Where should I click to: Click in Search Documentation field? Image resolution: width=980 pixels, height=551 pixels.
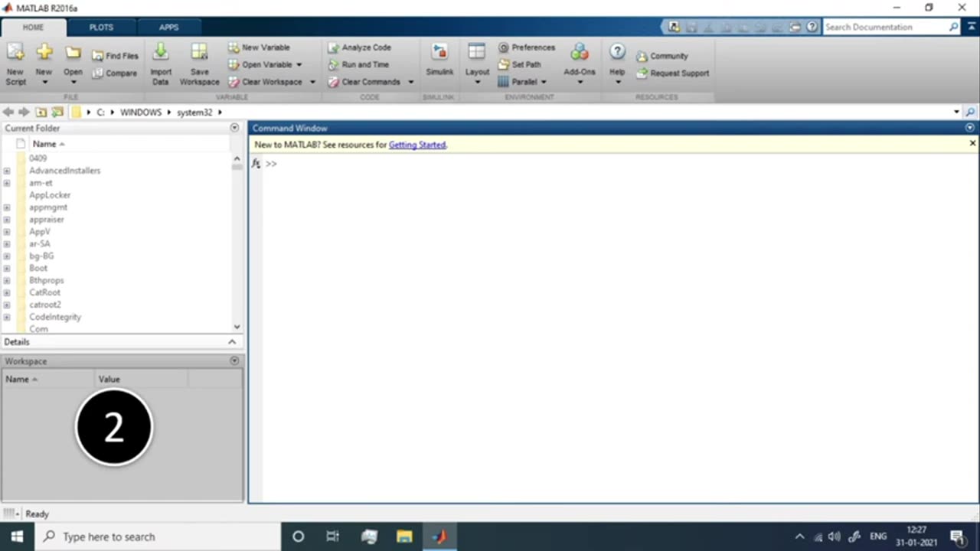pos(884,27)
